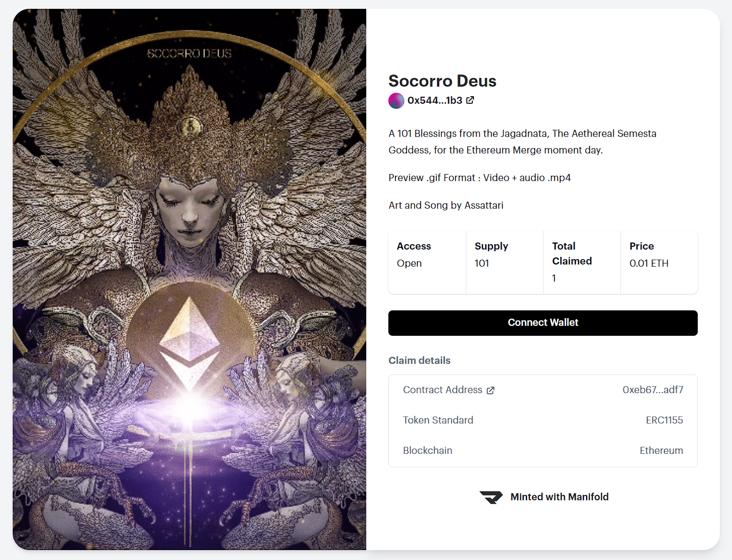
Task: Open creator profile external link icon
Action: click(x=470, y=100)
